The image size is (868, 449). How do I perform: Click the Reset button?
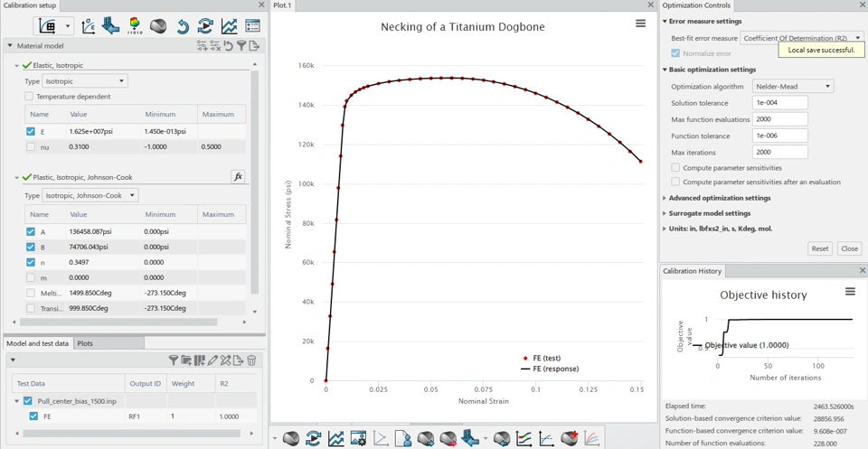coord(820,248)
